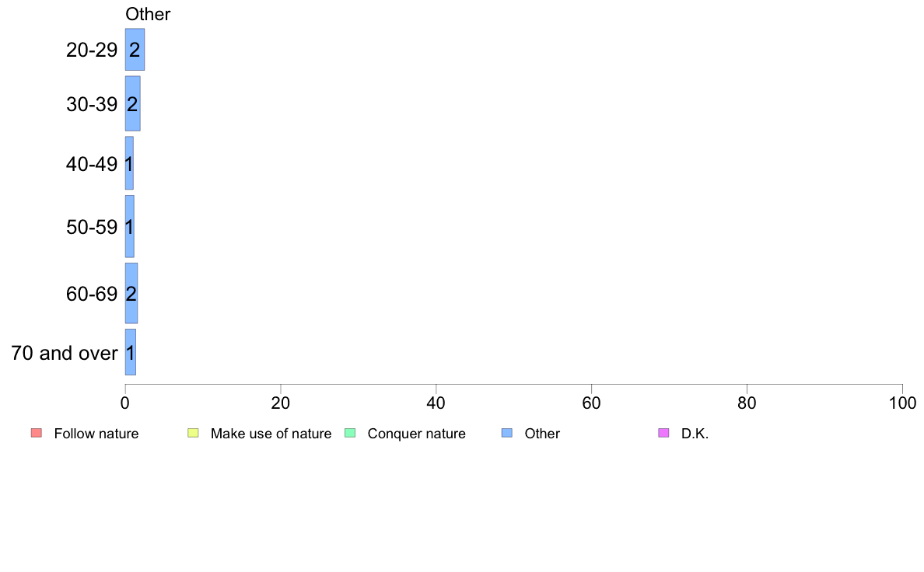924x572 pixels.
Task: Click the 100 tick on x-axis
Action: [x=902, y=403]
